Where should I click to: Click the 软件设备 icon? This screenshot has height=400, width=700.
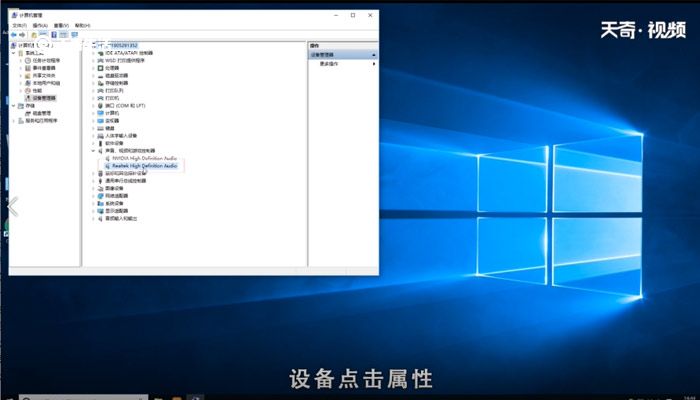pyautogui.click(x=100, y=143)
